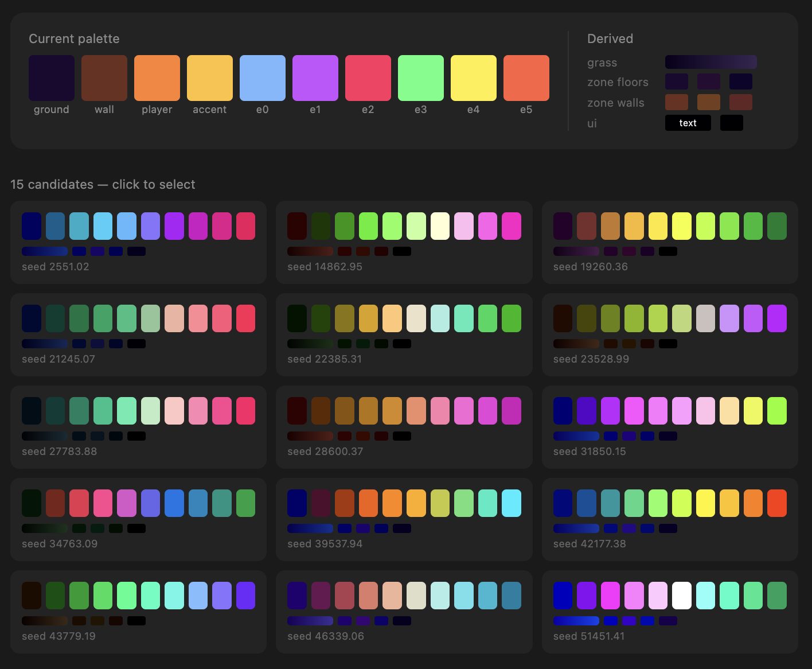Select the brown wall color swatch

(x=104, y=78)
